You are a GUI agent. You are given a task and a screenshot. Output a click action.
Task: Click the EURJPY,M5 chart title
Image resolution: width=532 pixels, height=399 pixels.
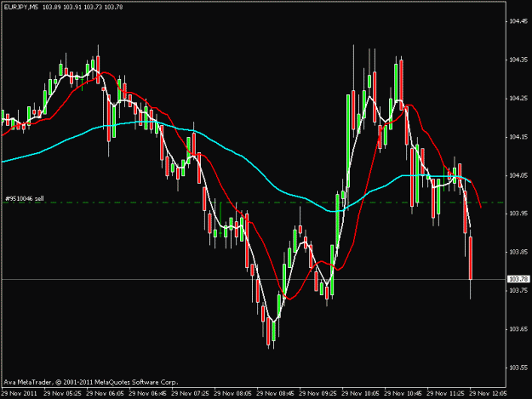tap(21, 7)
